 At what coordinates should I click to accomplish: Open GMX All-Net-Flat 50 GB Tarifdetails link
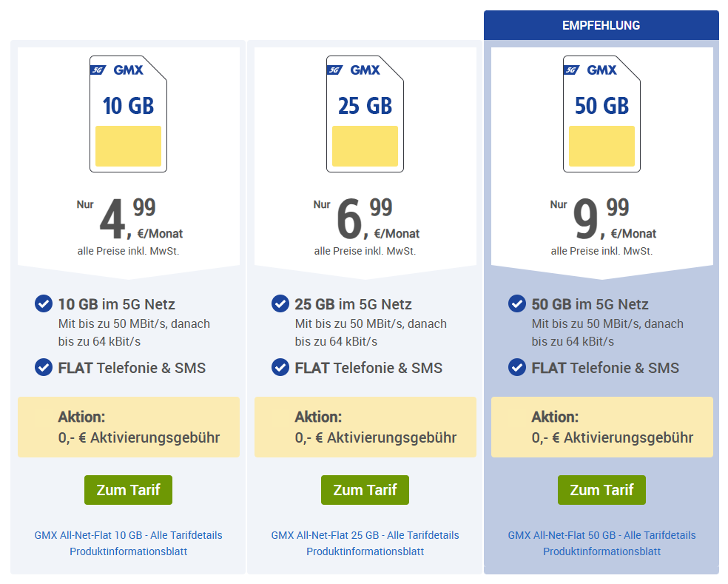601,535
